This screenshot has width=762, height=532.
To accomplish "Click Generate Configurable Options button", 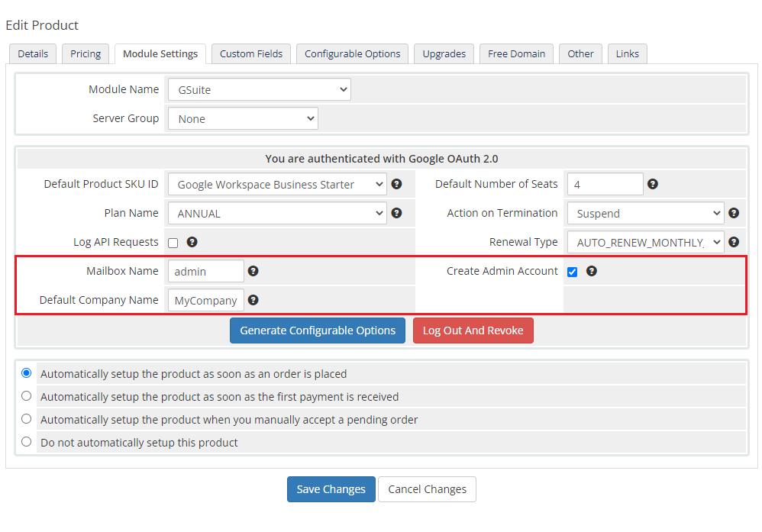I will tap(318, 330).
